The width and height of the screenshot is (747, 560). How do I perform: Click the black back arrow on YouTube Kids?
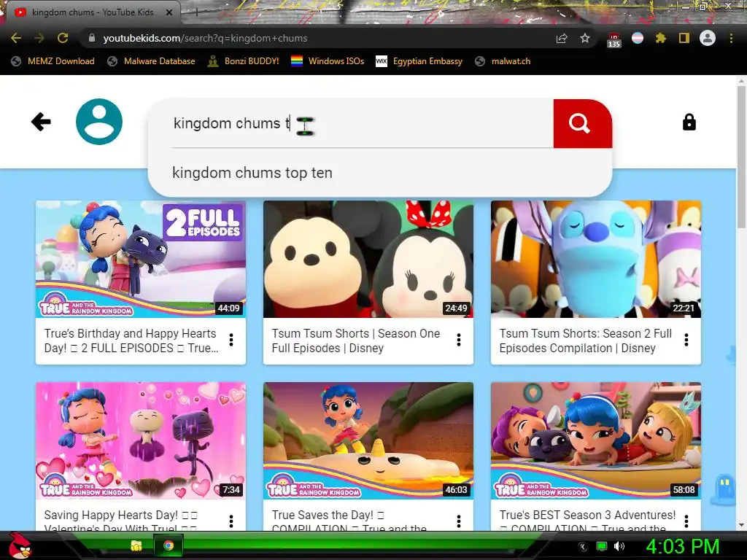click(x=41, y=122)
